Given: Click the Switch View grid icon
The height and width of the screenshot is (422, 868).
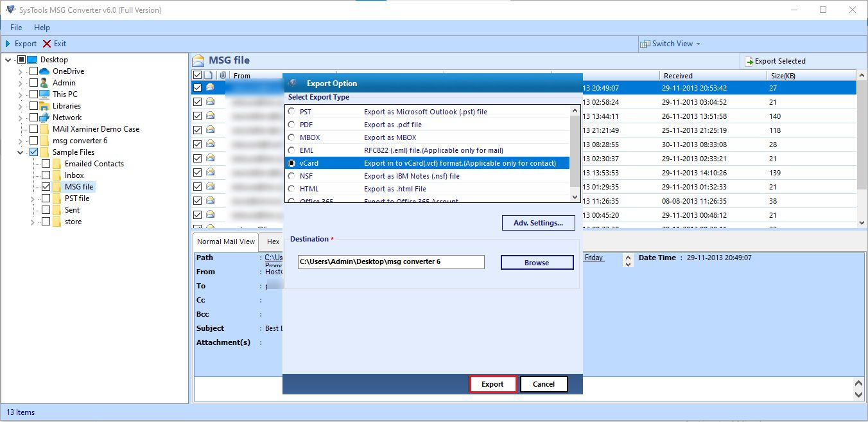Looking at the screenshot, I should [645, 44].
